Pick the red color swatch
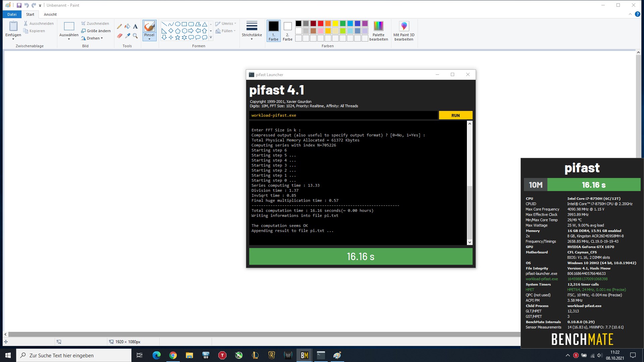 coord(320,23)
